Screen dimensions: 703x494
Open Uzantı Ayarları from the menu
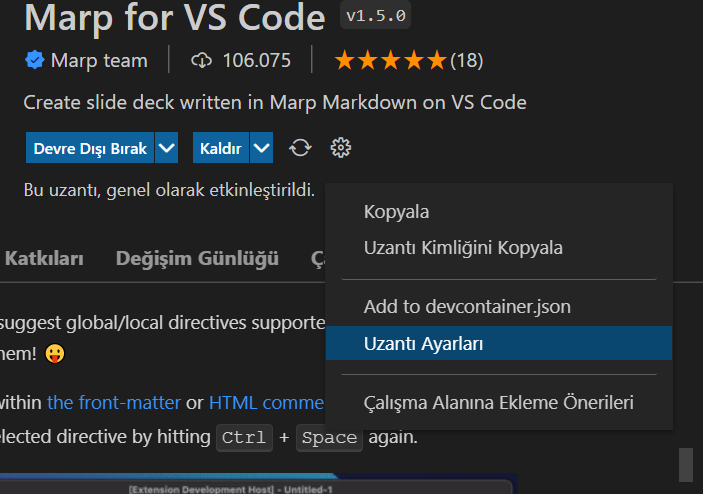click(x=424, y=343)
